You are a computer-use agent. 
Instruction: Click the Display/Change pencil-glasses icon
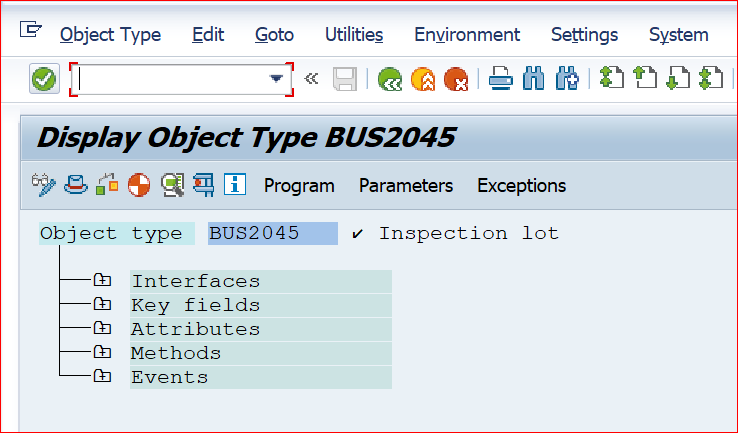[x=43, y=184]
